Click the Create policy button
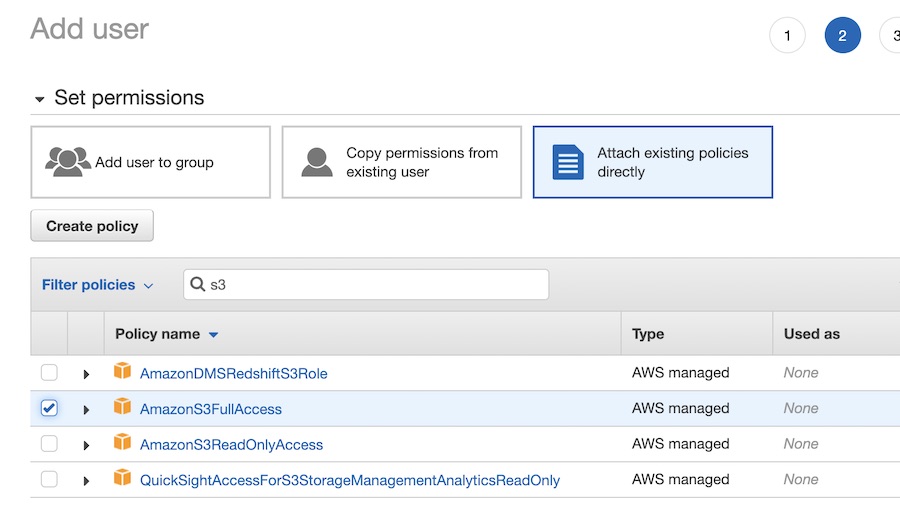Viewport: 900px width, 523px height. (x=92, y=226)
